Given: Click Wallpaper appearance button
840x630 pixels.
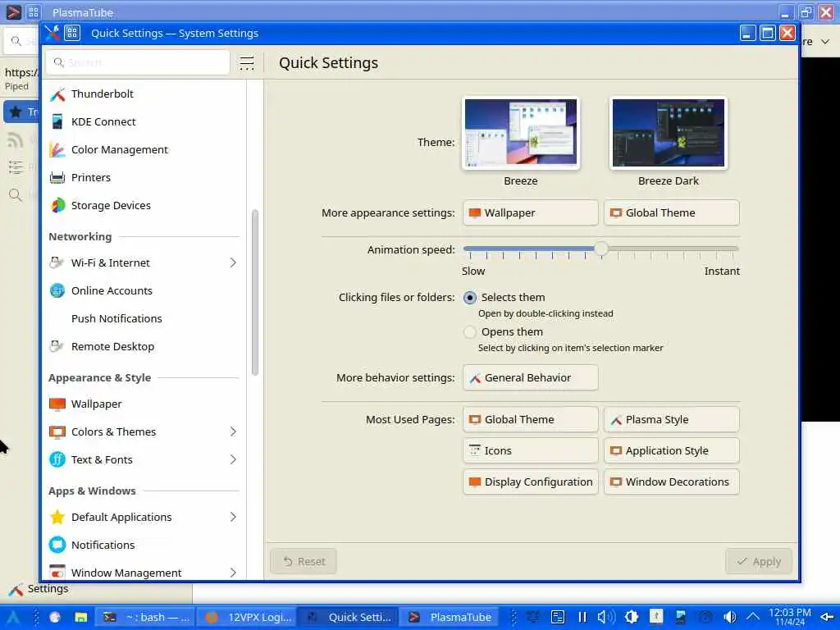Looking at the screenshot, I should (x=531, y=212).
